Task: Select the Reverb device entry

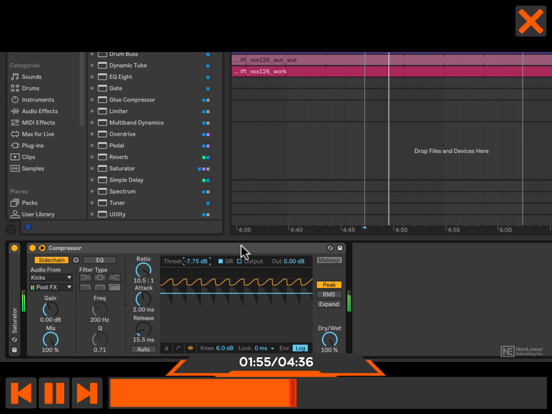Action: pos(118,157)
